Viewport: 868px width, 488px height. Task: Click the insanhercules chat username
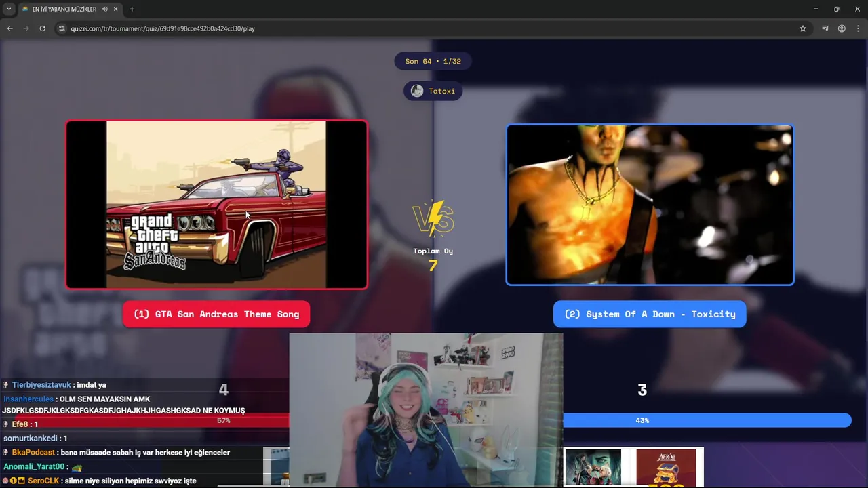(28, 399)
